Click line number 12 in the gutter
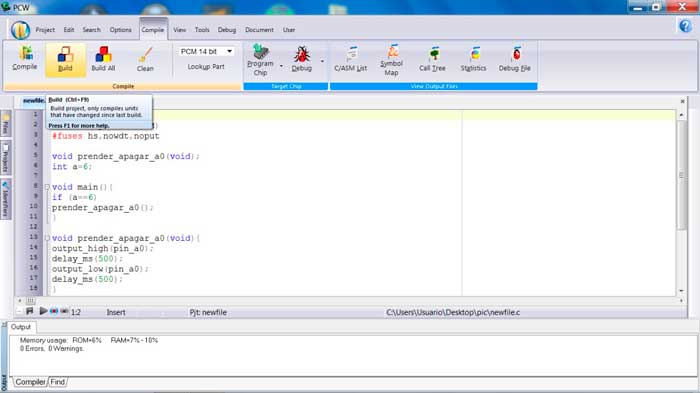The height and width of the screenshot is (393, 700). (33, 226)
